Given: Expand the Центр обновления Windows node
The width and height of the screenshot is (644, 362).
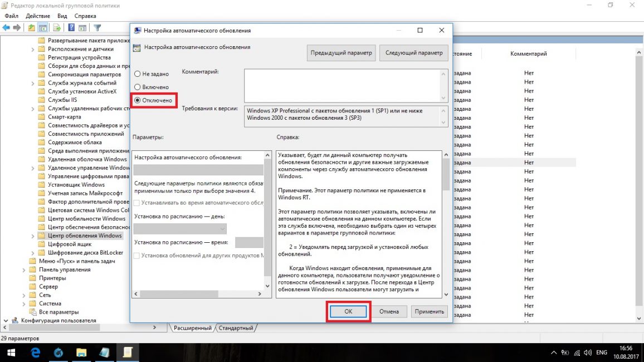Looking at the screenshot, I should click(x=33, y=236).
